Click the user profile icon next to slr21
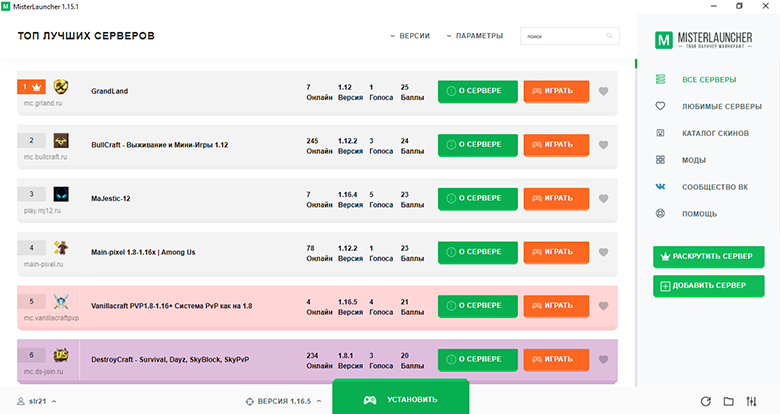The image size is (780, 414). 21,401
